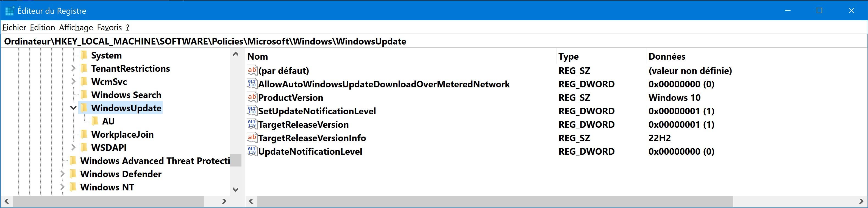Click the values pane scroll right arrow
Image resolution: width=868 pixels, height=208 pixels.
coord(861,201)
